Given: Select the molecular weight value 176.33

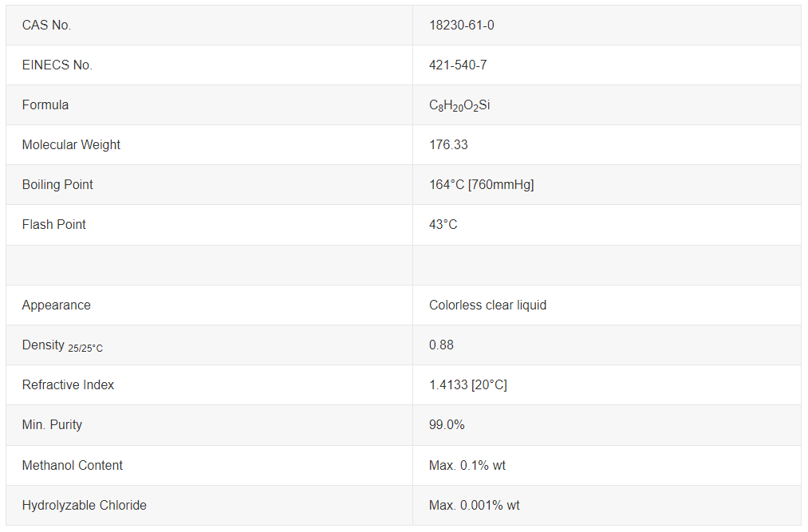Looking at the screenshot, I should click(x=448, y=145).
